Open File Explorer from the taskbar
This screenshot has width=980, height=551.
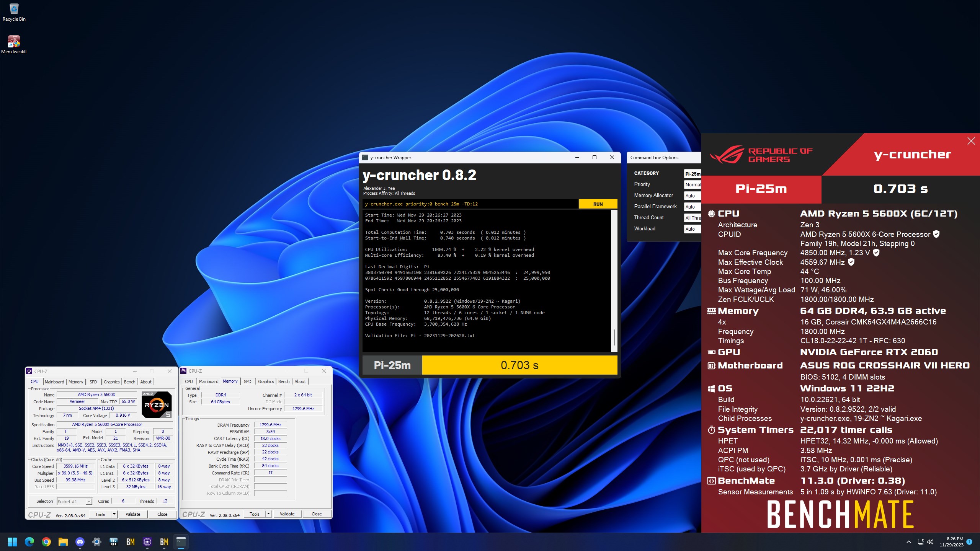63,542
